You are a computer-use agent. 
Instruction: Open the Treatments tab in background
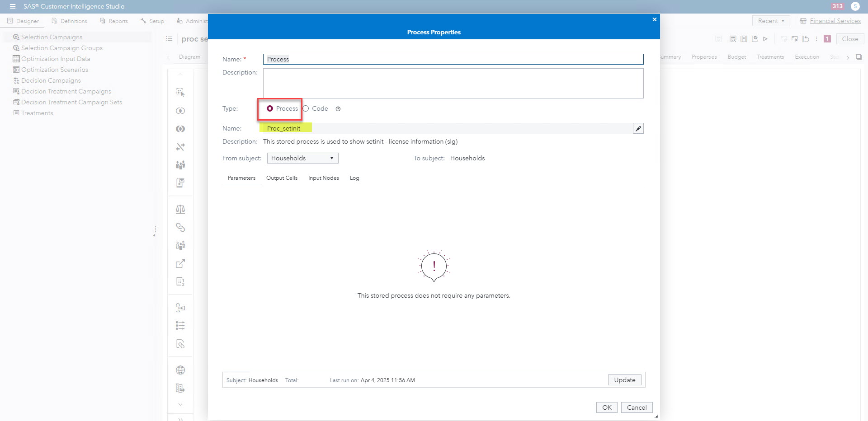tap(770, 57)
